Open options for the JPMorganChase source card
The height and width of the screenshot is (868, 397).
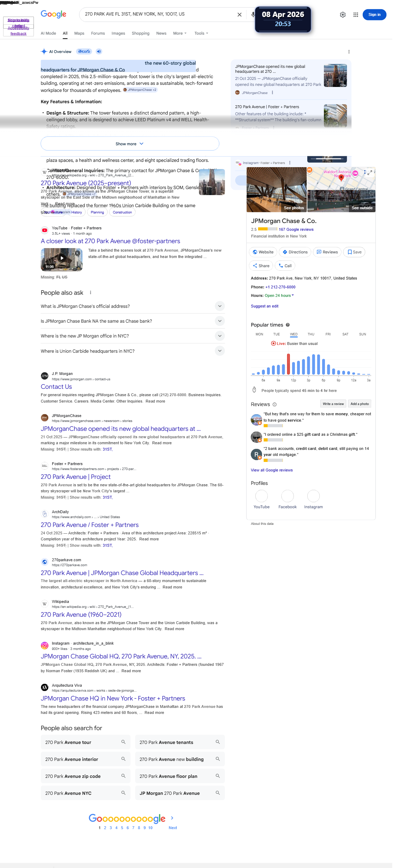(x=272, y=93)
